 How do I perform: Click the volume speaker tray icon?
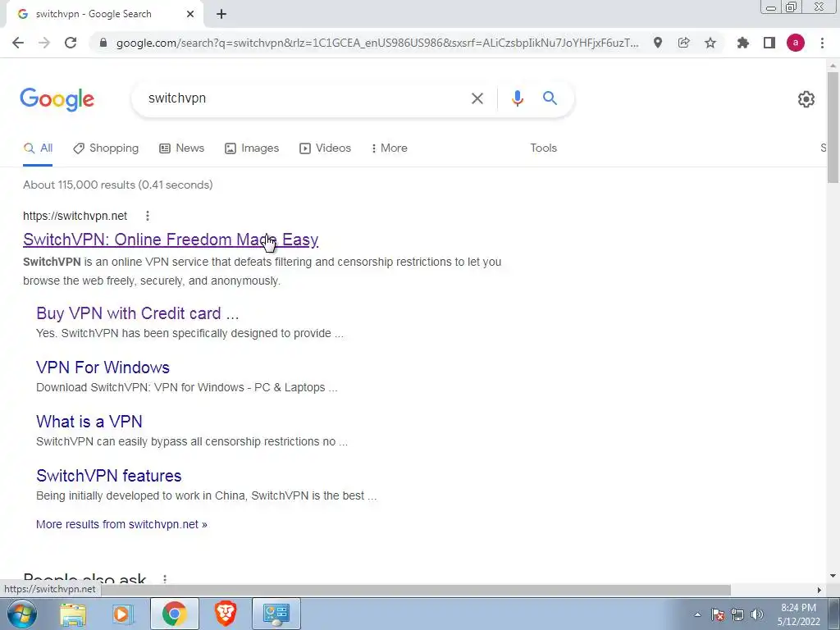[757, 614]
